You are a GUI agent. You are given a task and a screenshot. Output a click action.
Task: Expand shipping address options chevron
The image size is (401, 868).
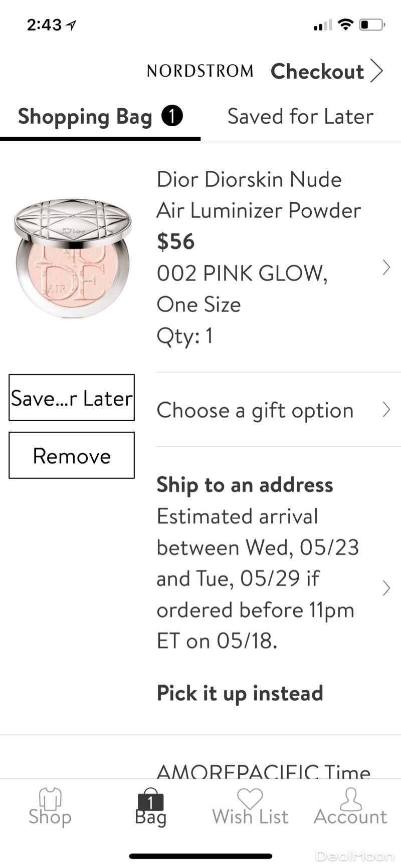coord(386,588)
